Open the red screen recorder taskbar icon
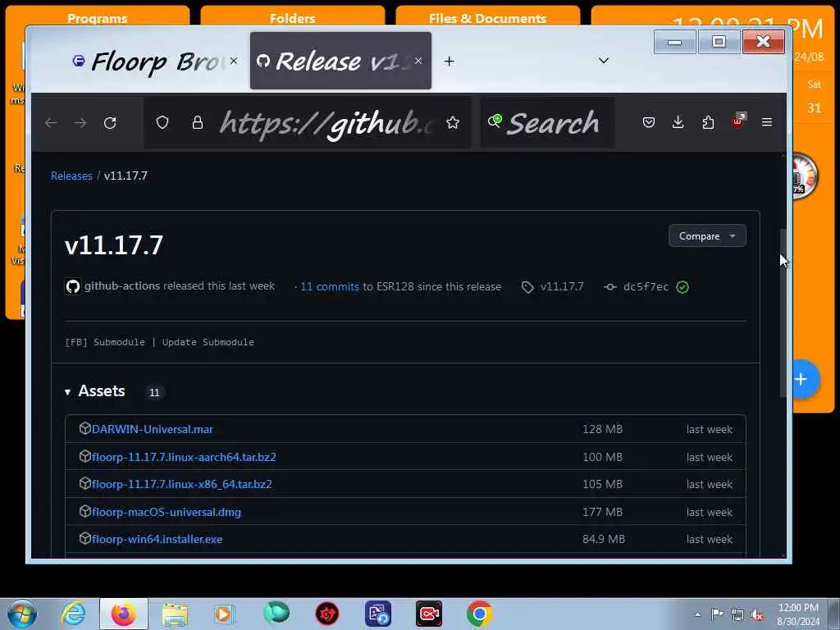Image resolution: width=840 pixels, height=630 pixels. tap(429, 614)
